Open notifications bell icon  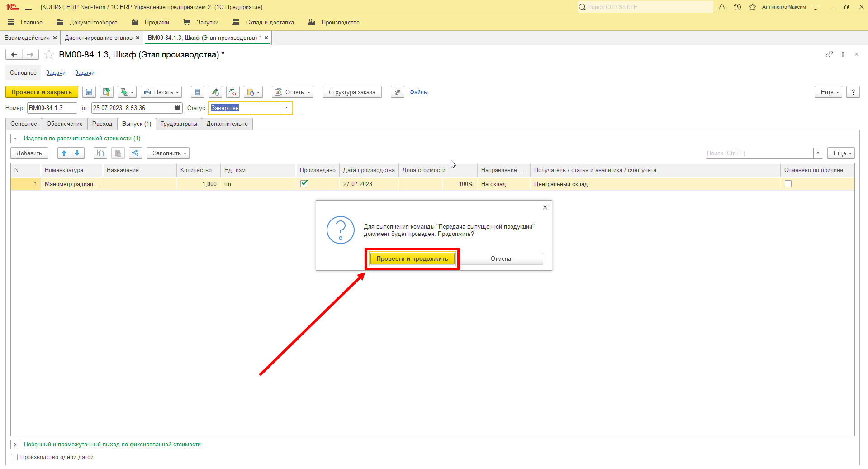pyautogui.click(x=722, y=7)
